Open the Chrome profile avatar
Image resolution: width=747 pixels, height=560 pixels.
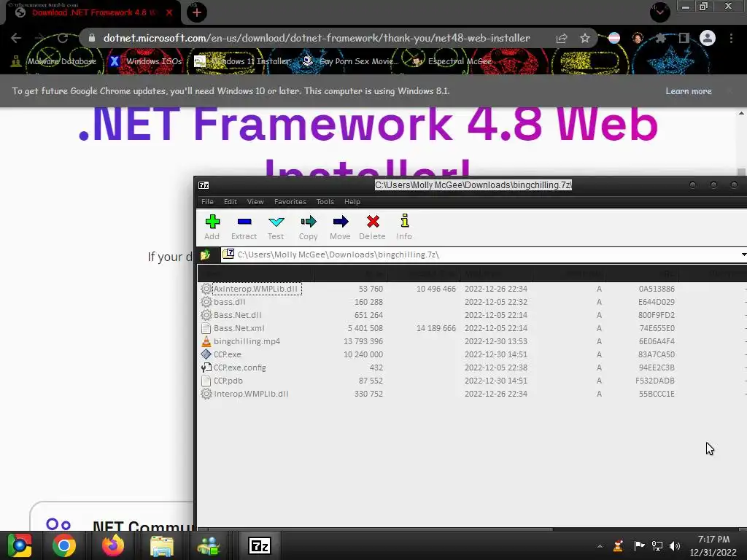point(708,38)
